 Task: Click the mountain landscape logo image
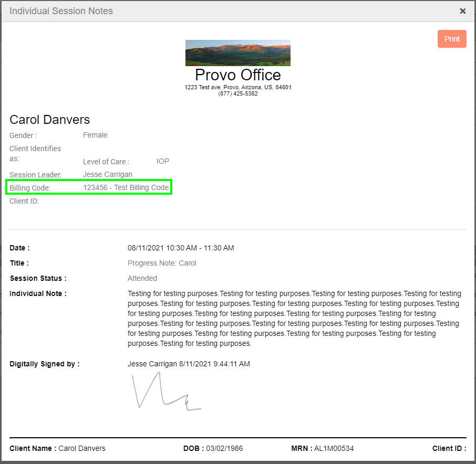point(237,53)
